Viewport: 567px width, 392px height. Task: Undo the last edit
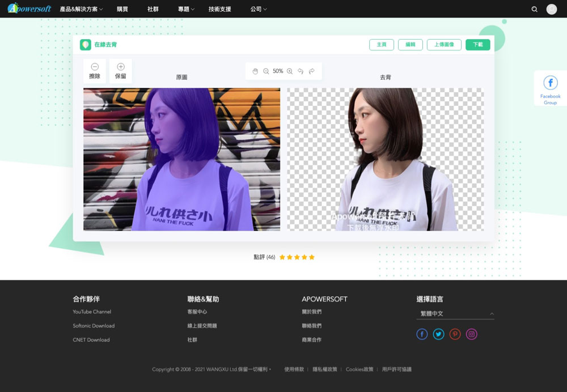[x=301, y=71]
